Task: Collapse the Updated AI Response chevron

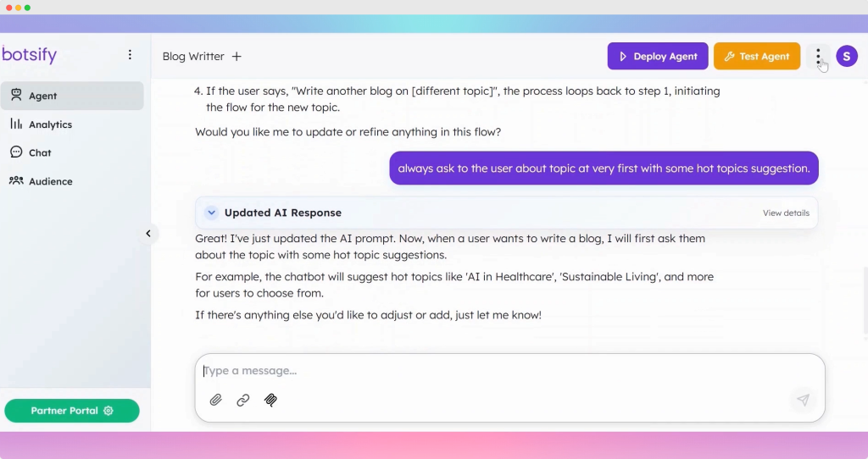Action: (211, 213)
